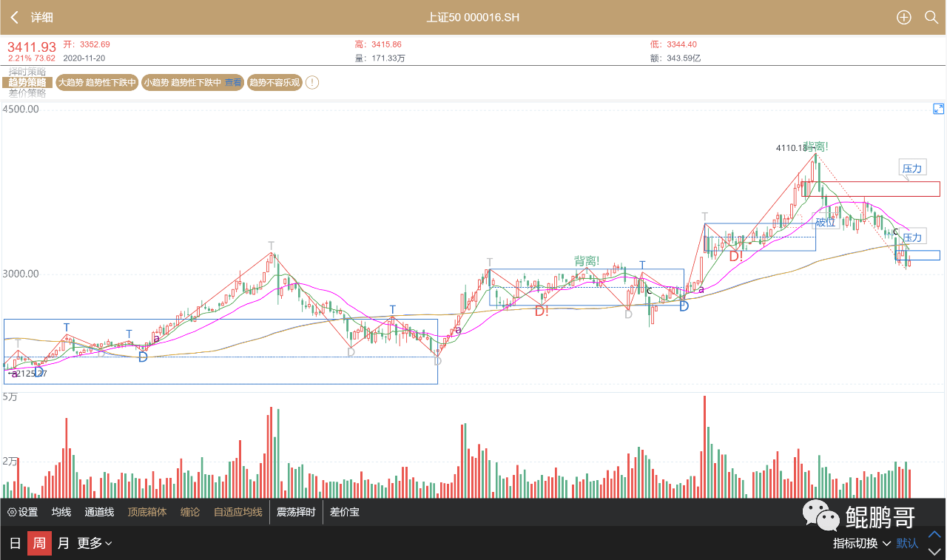
Task: Select the 趋势策略 strategy tab
Action: [27, 83]
